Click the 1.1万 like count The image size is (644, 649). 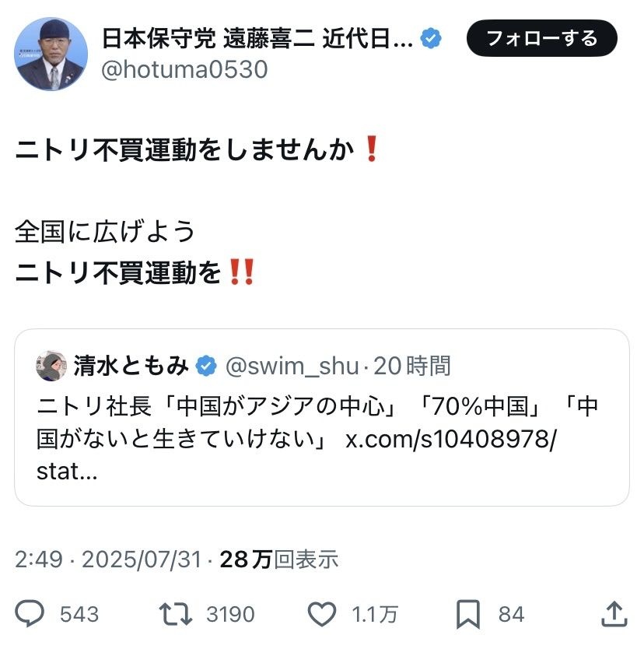coord(375,615)
